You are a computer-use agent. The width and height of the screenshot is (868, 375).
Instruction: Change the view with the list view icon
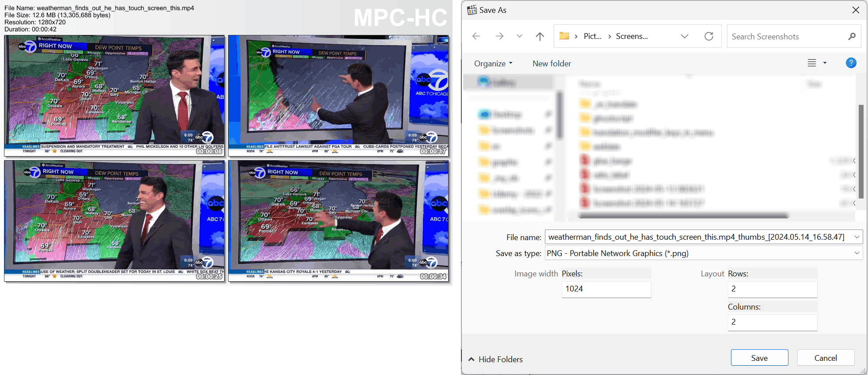pyautogui.click(x=812, y=63)
